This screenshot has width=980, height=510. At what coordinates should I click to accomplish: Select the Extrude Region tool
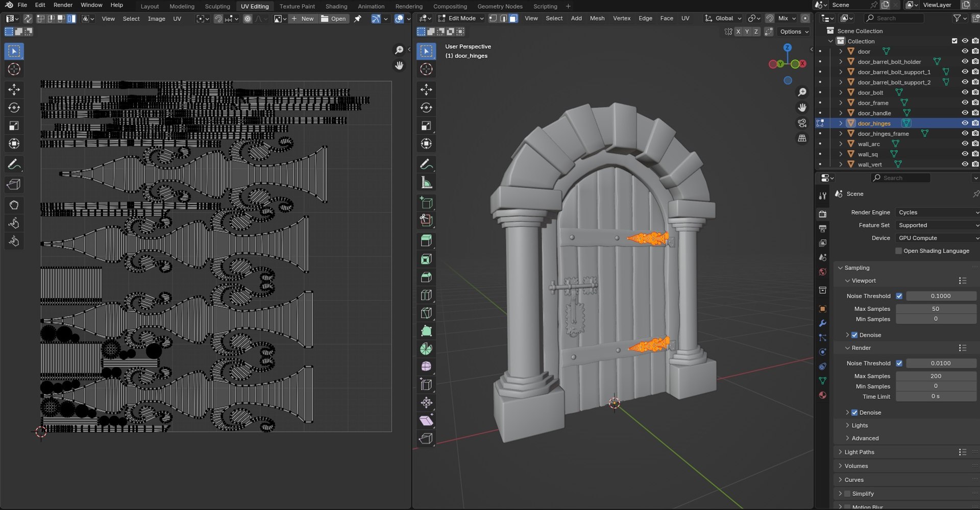point(426,241)
